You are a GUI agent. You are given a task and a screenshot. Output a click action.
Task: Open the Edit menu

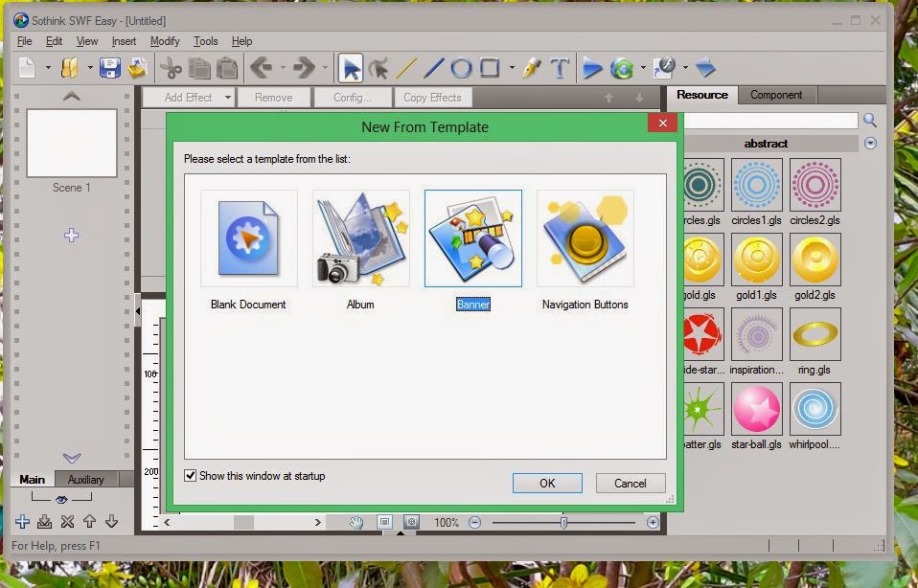pyautogui.click(x=54, y=41)
